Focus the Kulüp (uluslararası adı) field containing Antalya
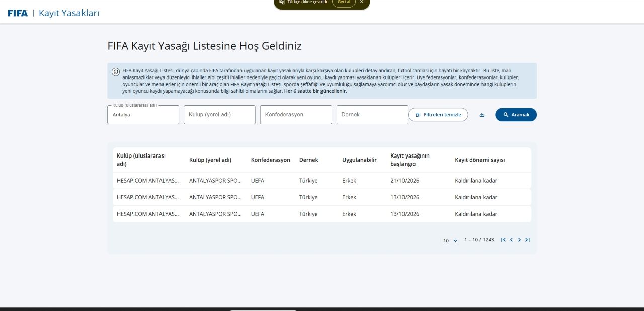The height and width of the screenshot is (311, 644). pos(143,115)
